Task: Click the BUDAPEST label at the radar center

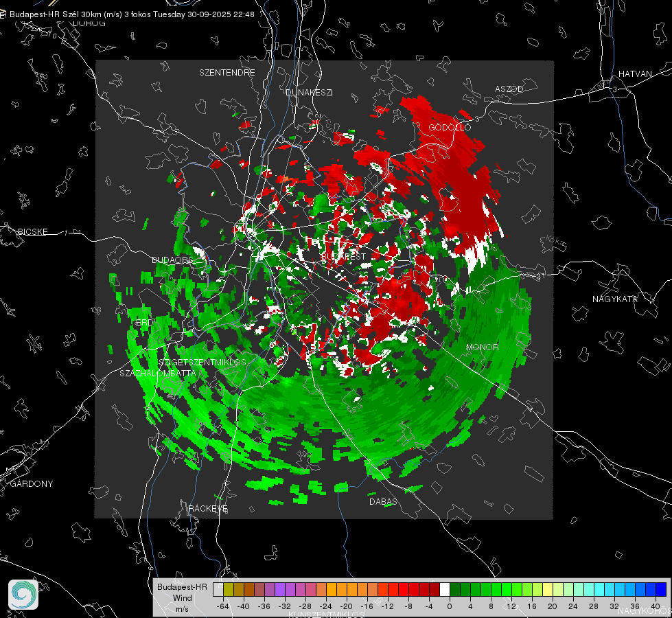Action: click(x=344, y=256)
